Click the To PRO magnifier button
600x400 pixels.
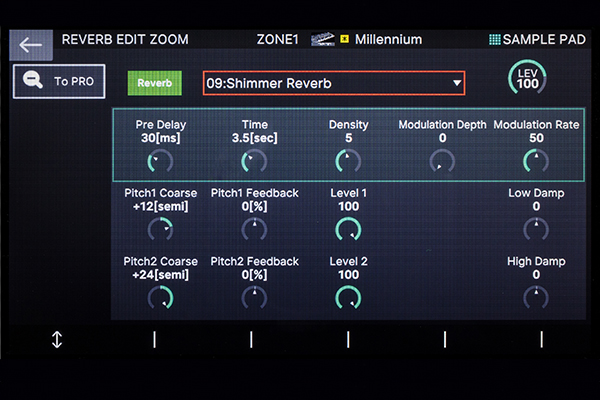[59, 82]
